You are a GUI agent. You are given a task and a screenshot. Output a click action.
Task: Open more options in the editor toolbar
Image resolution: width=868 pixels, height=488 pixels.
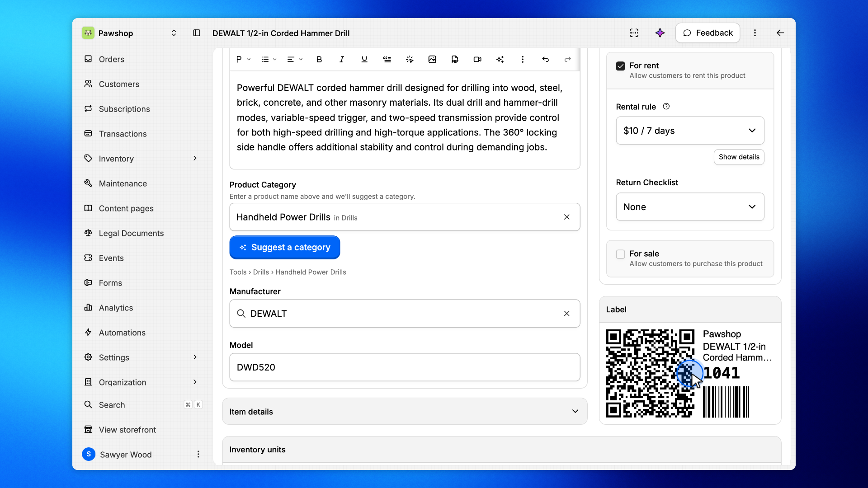tap(523, 59)
